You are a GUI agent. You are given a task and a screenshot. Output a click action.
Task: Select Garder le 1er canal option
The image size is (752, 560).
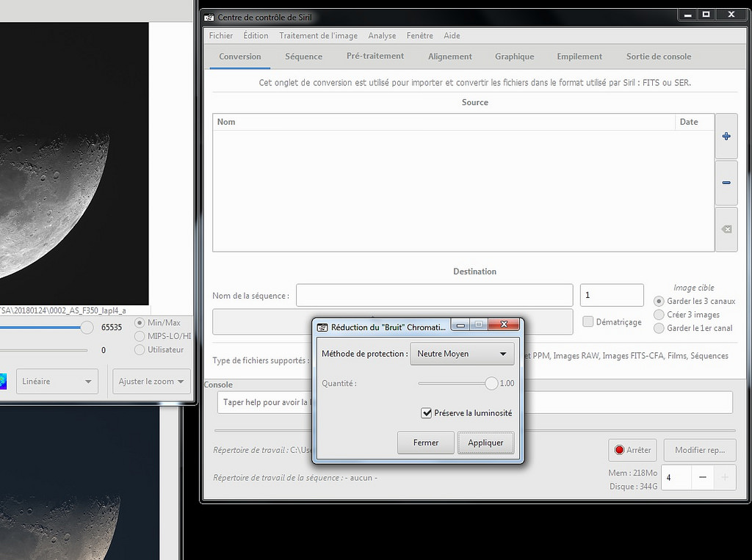tap(659, 328)
